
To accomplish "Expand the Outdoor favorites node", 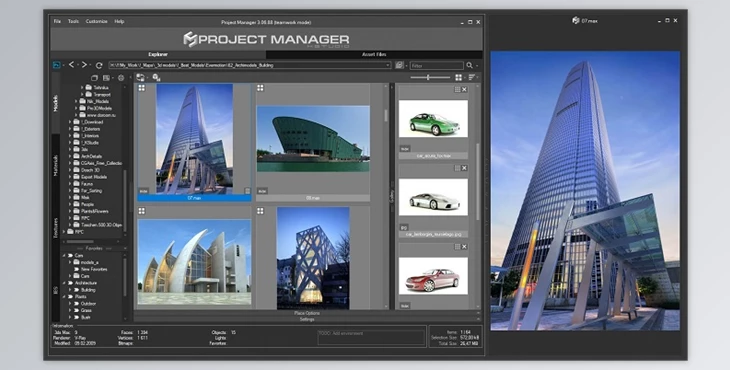I will point(70,303).
